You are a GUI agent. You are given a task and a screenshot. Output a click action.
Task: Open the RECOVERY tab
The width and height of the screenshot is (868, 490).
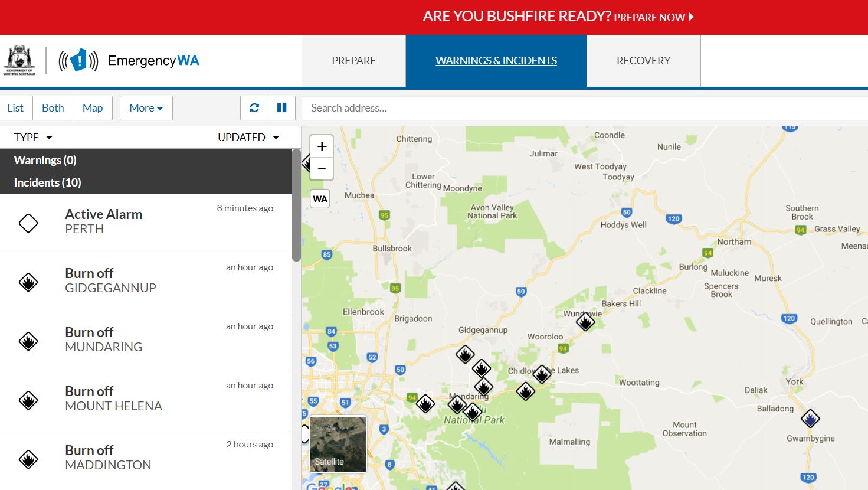(643, 61)
